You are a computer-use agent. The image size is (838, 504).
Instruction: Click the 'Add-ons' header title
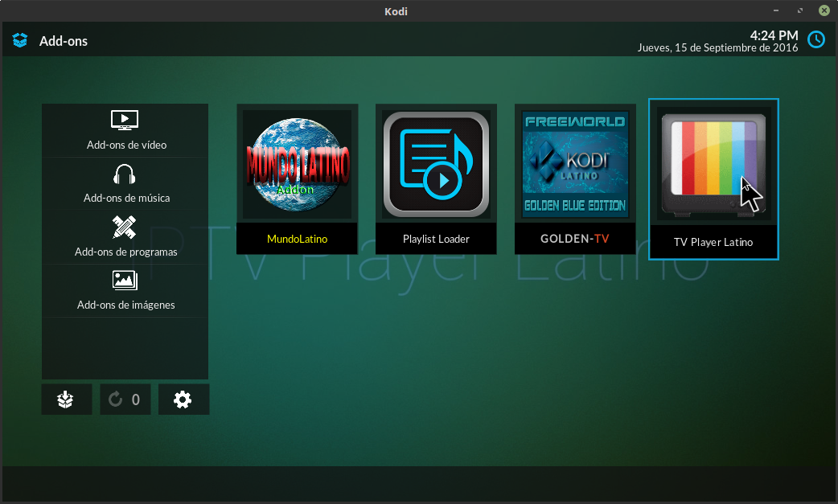[63, 41]
